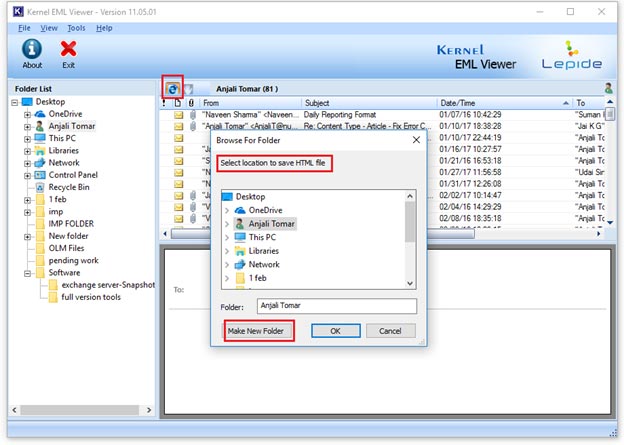The height and width of the screenshot is (445, 624).
Task: Expand the This PC node in Folder List
Action: [27, 139]
